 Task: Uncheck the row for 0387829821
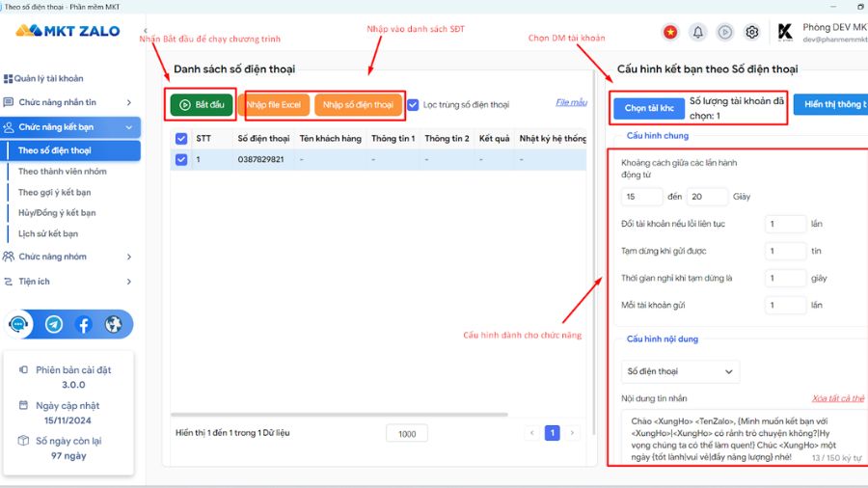coord(181,159)
